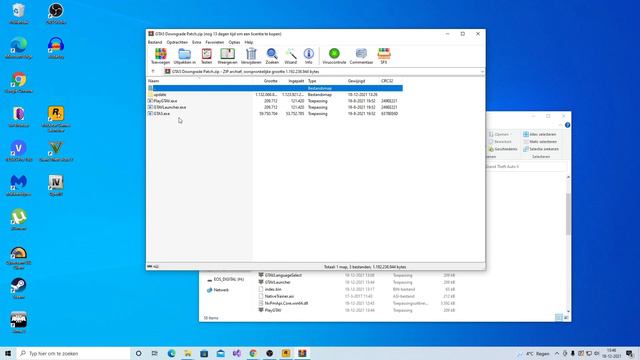Expand the archive path dropdown arrow
Image resolution: width=640 pixels, height=360 pixels.
pyautogui.click(x=482, y=71)
